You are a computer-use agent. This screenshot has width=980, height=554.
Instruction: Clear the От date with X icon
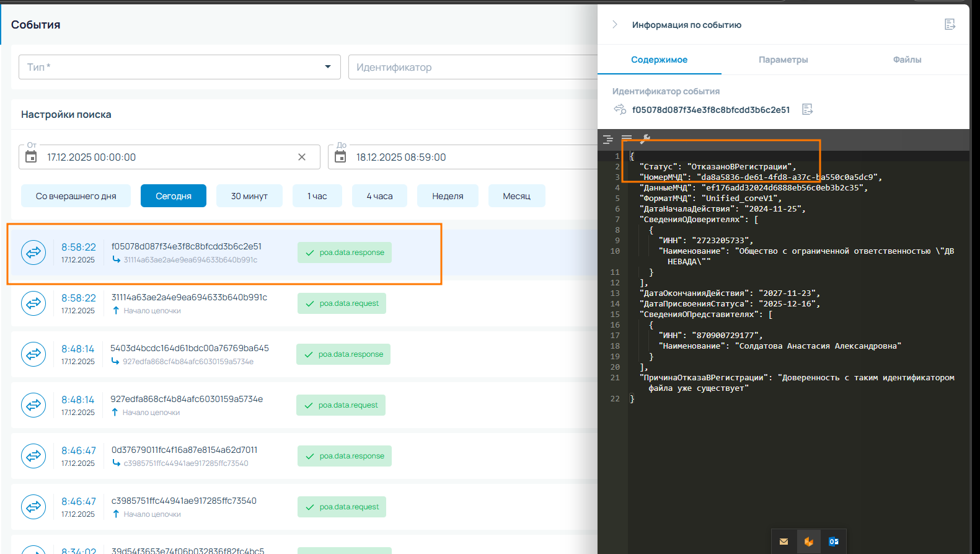tap(302, 157)
